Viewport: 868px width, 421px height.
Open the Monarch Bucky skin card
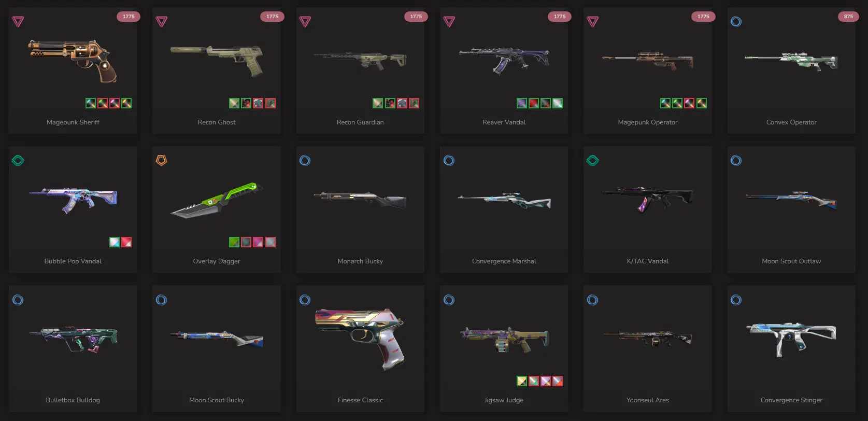tap(360, 209)
